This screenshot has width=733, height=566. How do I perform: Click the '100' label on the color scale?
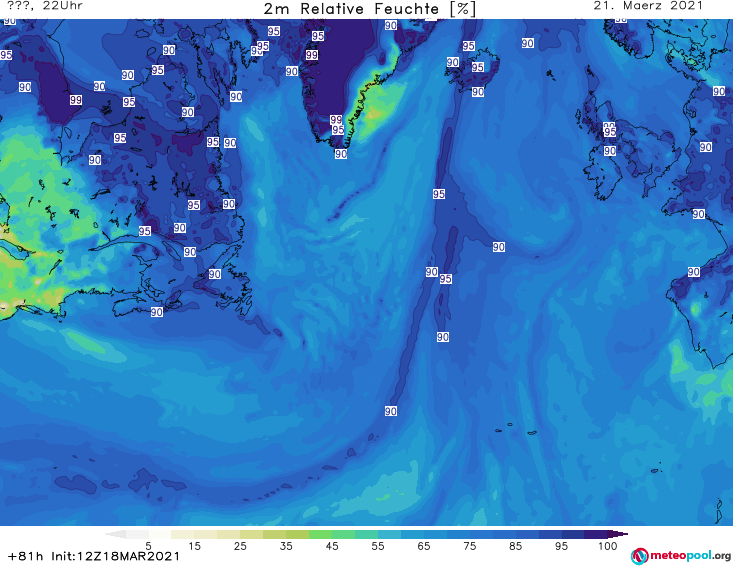click(x=607, y=546)
